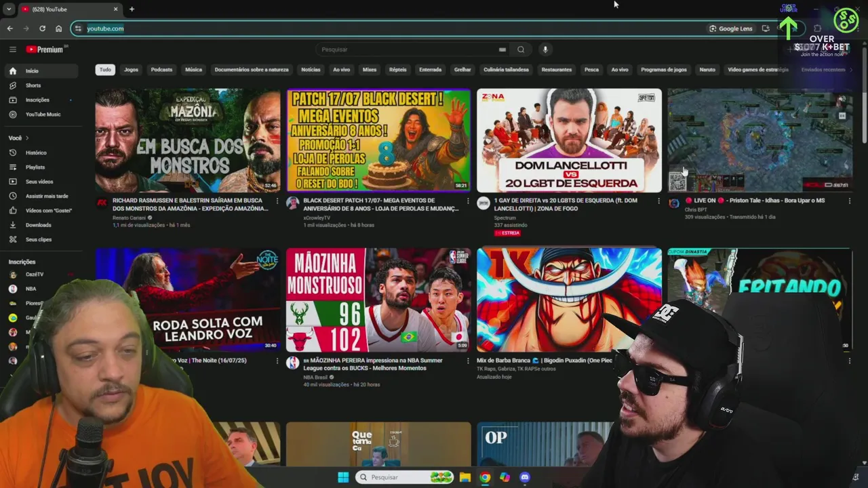Open Chrome tab search dropdown
The height and width of the screenshot is (488, 868).
click(x=9, y=9)
